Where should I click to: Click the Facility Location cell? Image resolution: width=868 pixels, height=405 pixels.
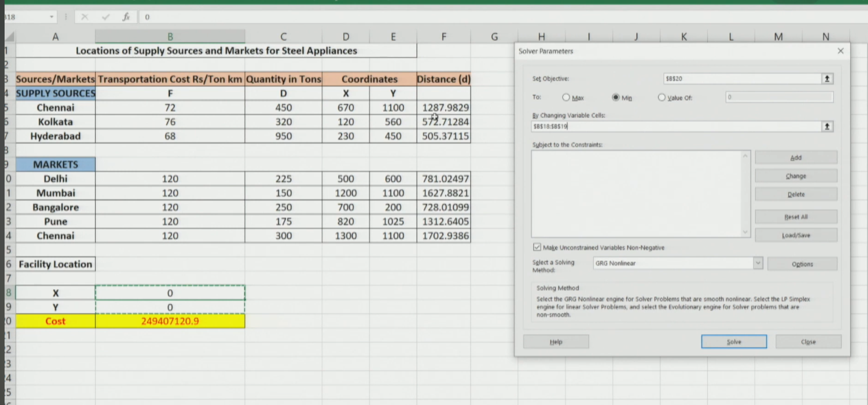coord(55,264)
